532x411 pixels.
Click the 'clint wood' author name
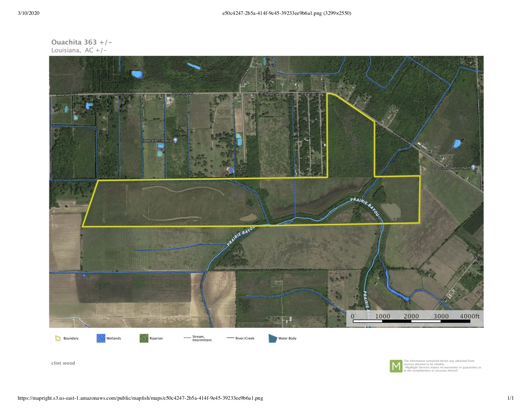(63, 363)
